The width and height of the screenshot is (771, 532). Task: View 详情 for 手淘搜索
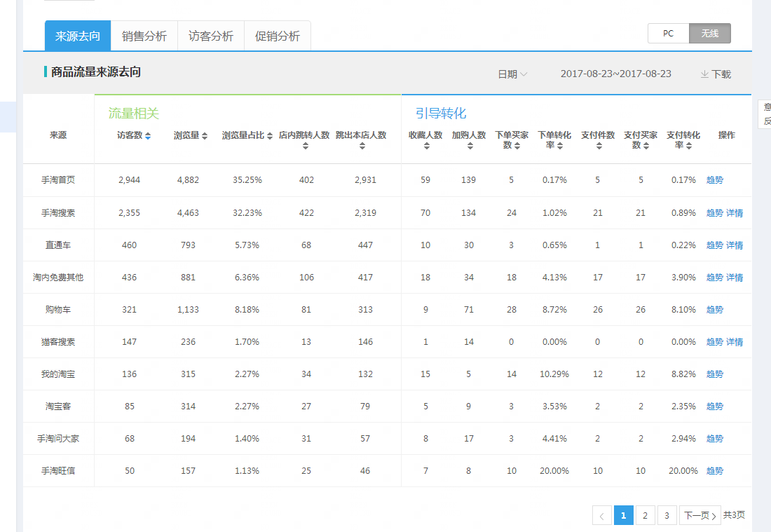point(735,213)
